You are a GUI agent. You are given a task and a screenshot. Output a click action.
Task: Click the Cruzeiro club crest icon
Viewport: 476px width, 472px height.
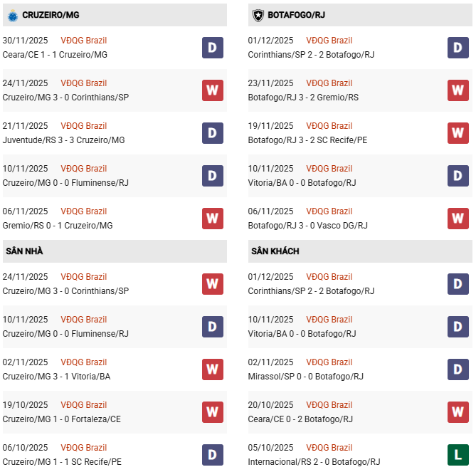12,15
